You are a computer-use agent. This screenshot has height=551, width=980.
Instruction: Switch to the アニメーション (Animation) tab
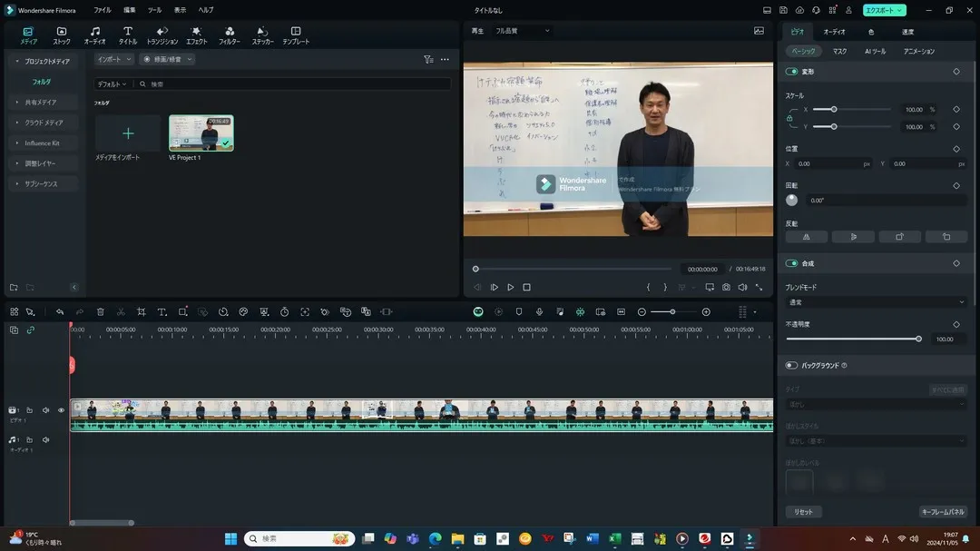pyautogui.click(x=918, y=51)
